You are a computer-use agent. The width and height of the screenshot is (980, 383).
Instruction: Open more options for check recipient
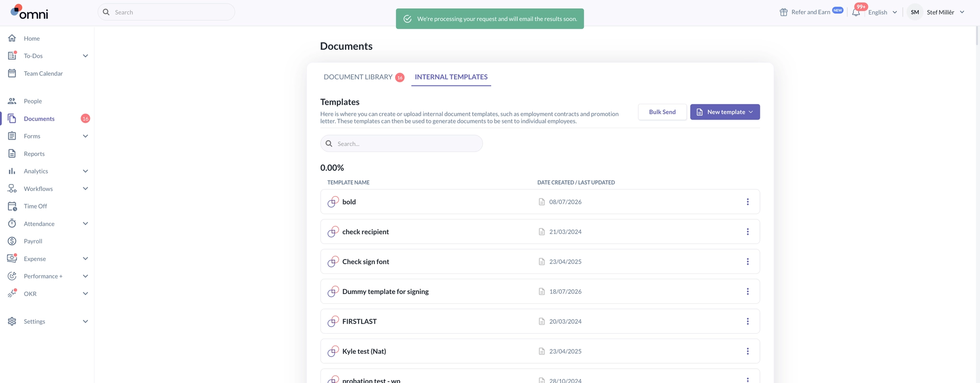point(747,231)
